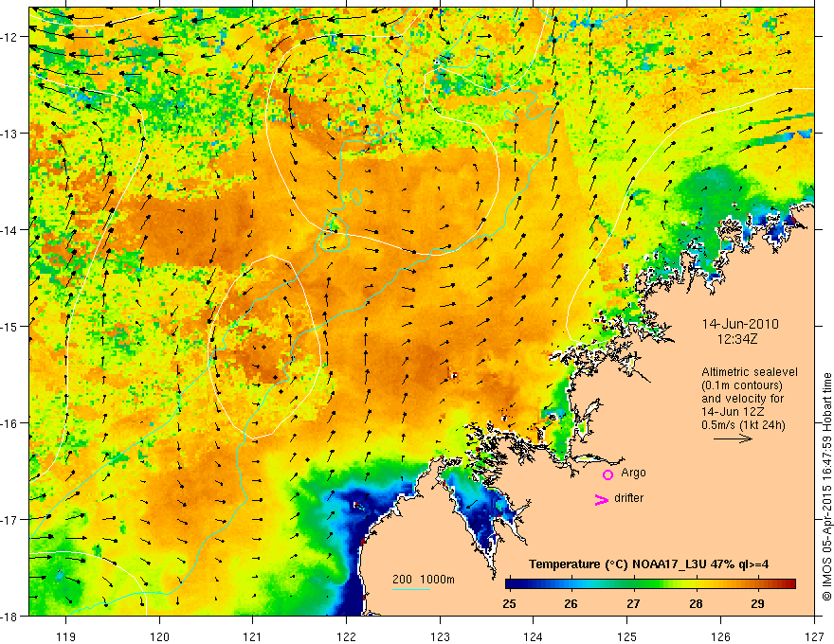Click longitude axis label 127
Viewport: 834px width, 644px height.
point(814,636)
